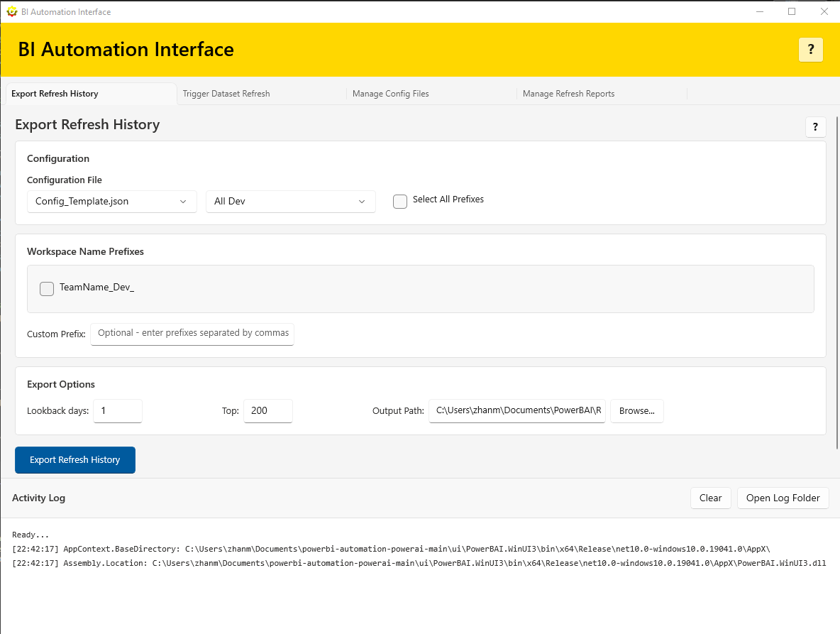Browse for an Output Path
This screenshot has width=840, height=634.
(x=636, y=410)
